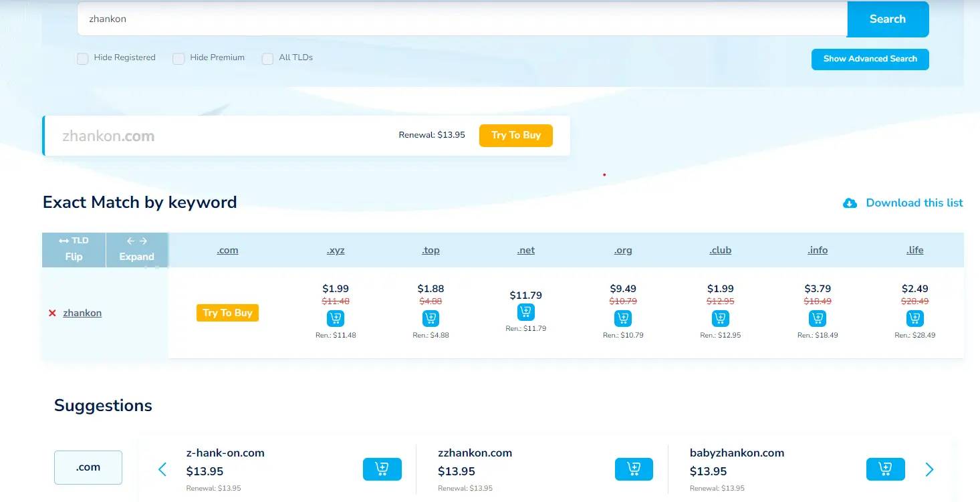This screenshot has width=980, height=502.
Task: Open the zhankon keyword link
Action: 82,313
